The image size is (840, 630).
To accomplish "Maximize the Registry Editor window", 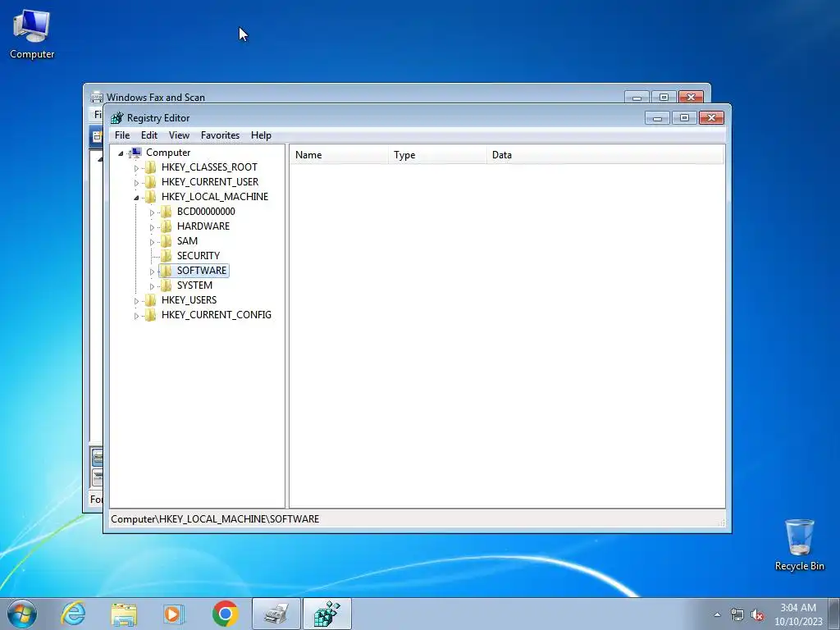I will (684, 118).
